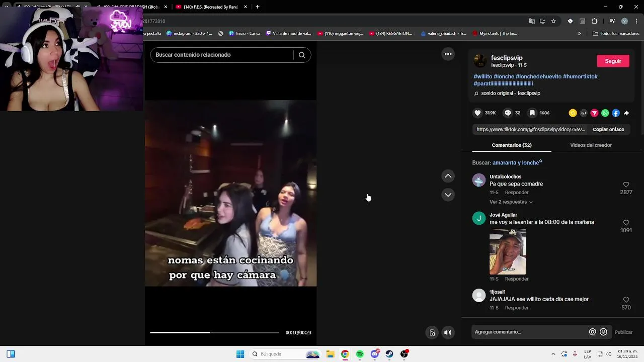The height and width of the screenshot is (362, 644).
Task: Share the video on Facebook
Action: click(615, 113)
